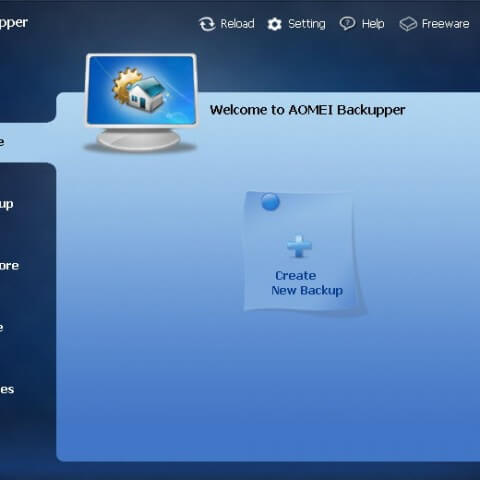Click the Freeware label
This screenshot has height=480, width=480.
pos(445,24)
